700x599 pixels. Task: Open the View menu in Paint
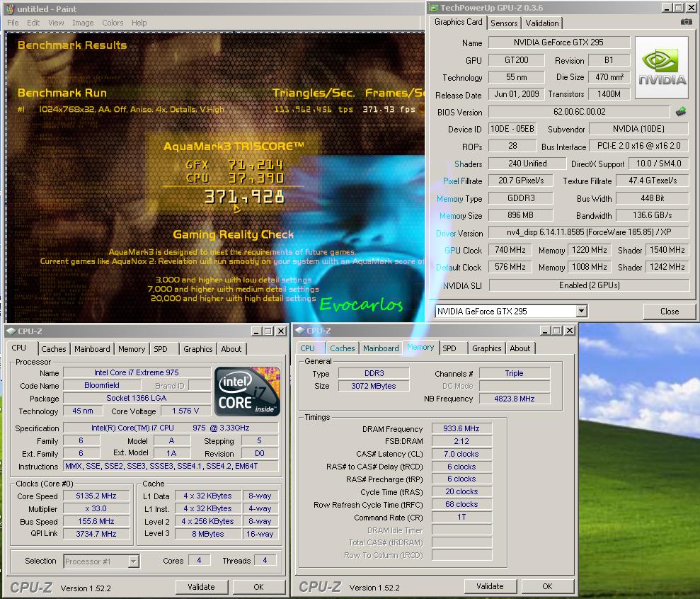(x=56, y=23)
